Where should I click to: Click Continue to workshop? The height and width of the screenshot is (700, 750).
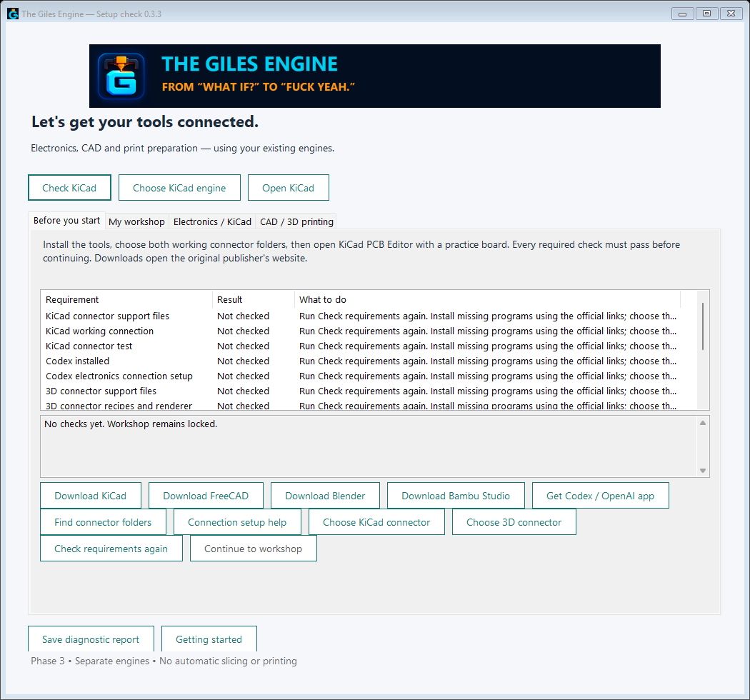253,549
